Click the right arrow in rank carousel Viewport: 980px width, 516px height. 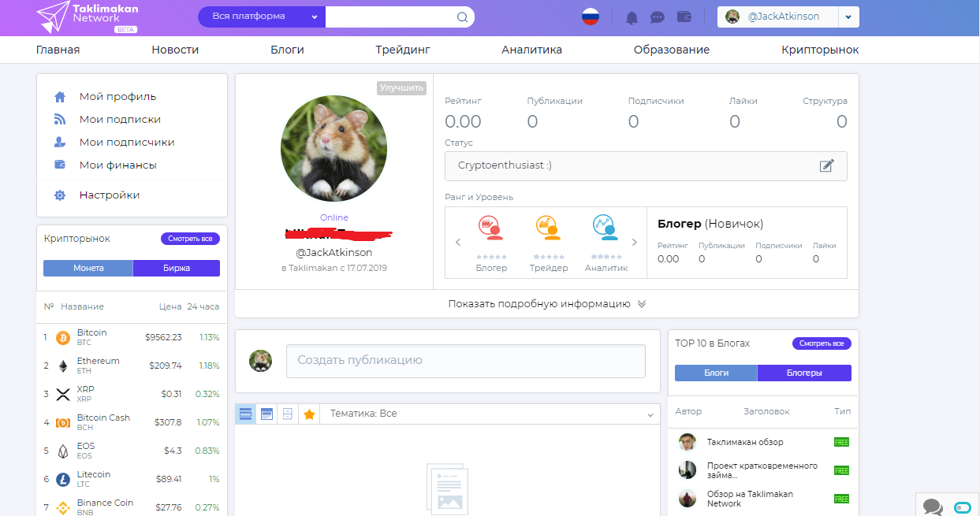(634, 243)
